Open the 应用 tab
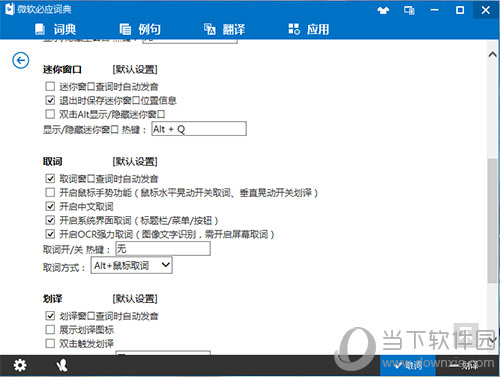The height and width of the screenshot is (377, 500). pos(309,29)
